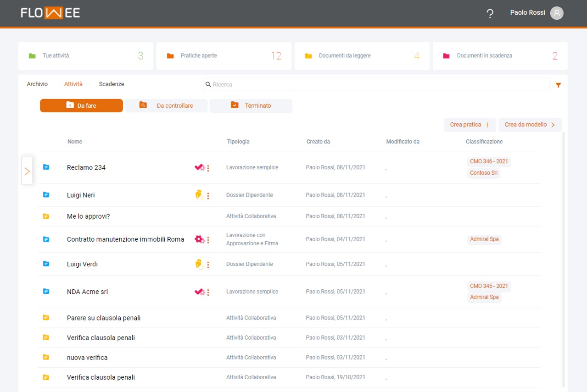The height and width of the screenshot is (392, 587).
Task: Click the orange filter funnel icon
Action: [x=558, y=85]
